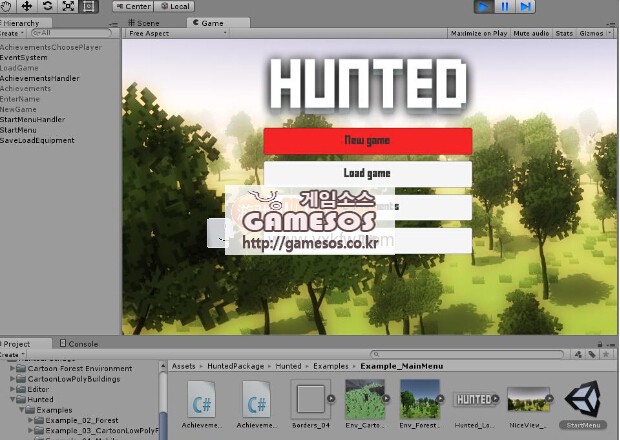Toggle Maximize on Play

click(x=479, y=33)
